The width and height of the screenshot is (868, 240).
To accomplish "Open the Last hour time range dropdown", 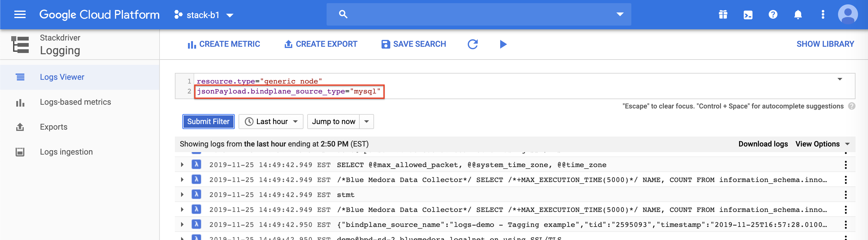I will pos(271,122).
